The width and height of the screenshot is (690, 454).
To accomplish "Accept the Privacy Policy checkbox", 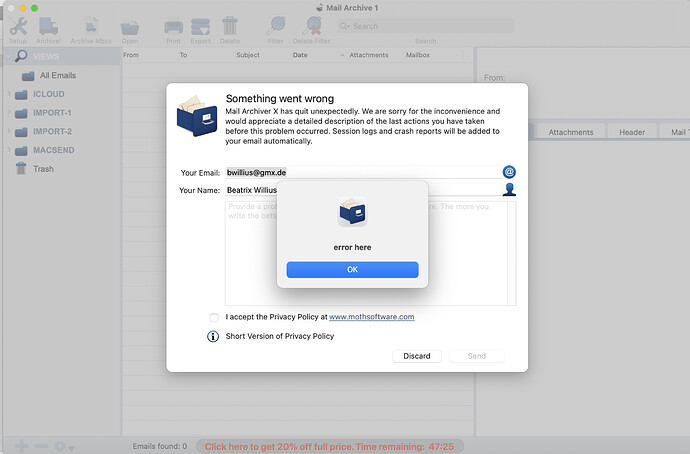I will 214,317.
